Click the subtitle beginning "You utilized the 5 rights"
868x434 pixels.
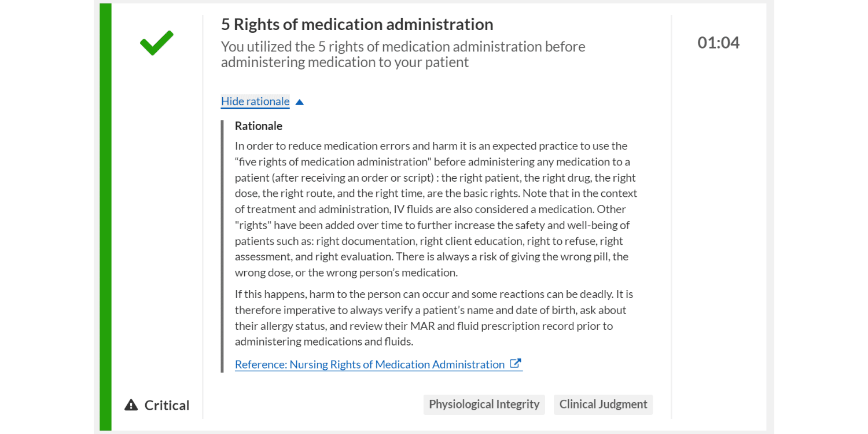click(403, 54)
